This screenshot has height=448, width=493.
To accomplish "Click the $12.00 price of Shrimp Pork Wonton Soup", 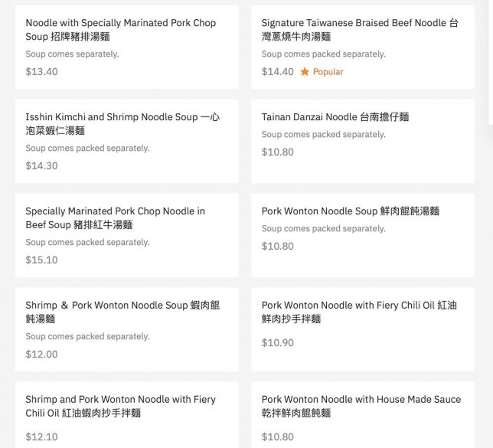I will coord(41,355).
